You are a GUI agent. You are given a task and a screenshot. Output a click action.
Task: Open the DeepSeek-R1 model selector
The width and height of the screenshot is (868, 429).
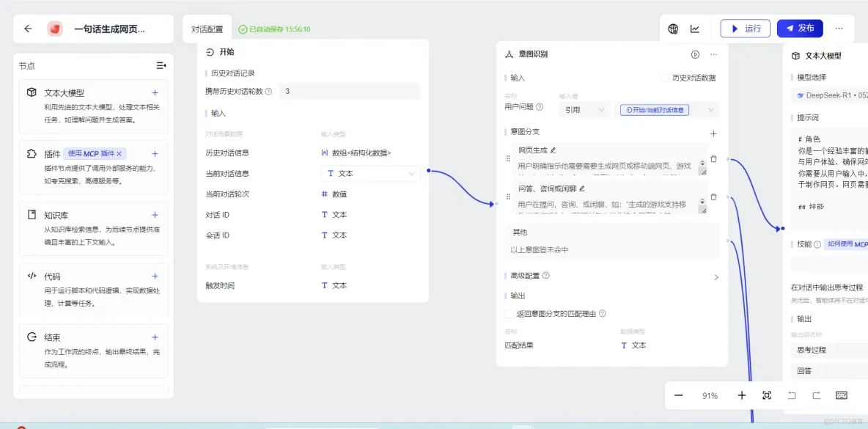click(828, 95)
